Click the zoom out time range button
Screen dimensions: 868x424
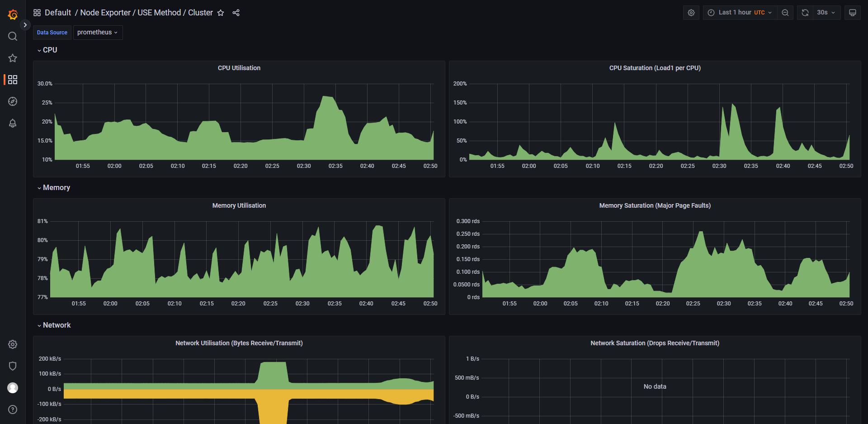pyautogui.click(x=785, y=13)
